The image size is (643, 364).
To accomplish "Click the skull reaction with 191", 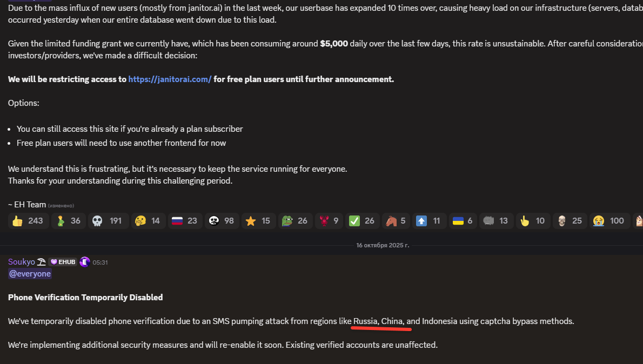I will coord(108,221).
